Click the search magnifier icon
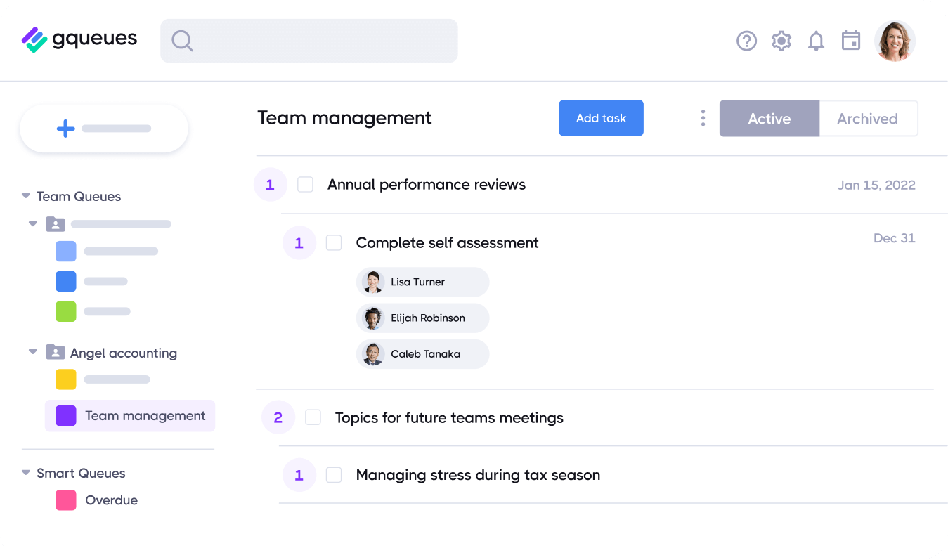 coord(182,41)
